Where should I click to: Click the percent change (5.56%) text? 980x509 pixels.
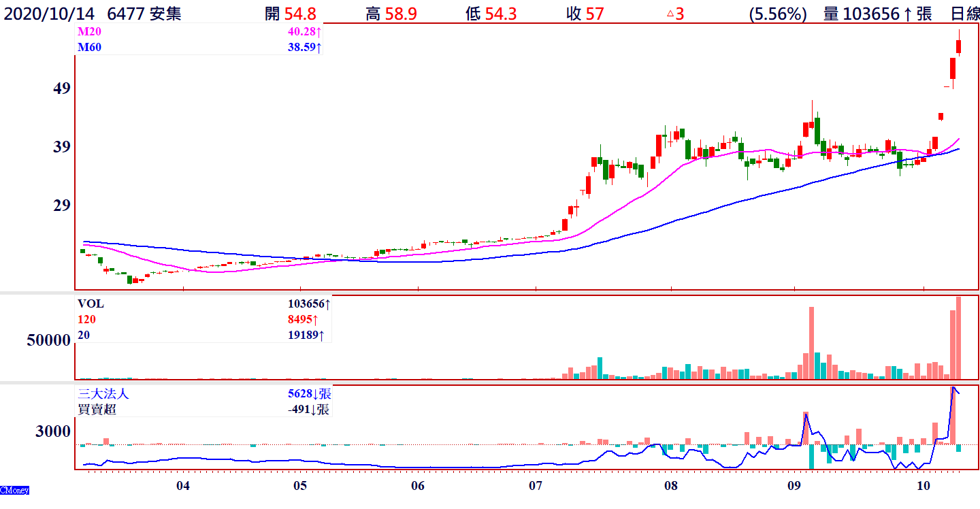coord(776,13)
